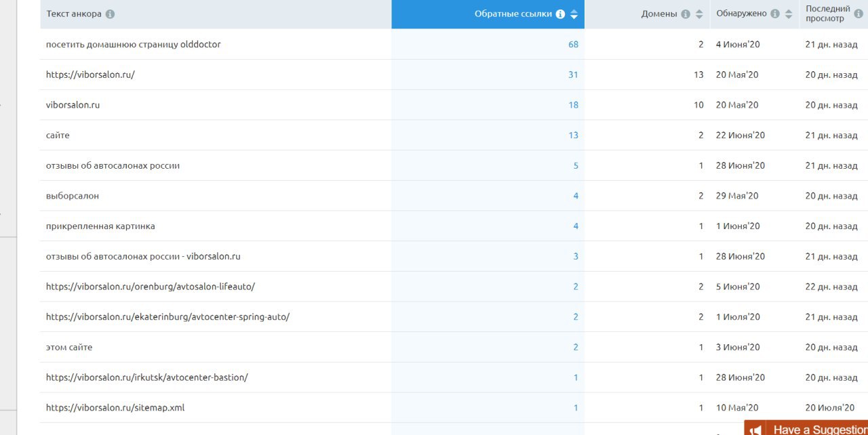Click discovered date 22 Июня'20
Screen dimensions: 868x435
click(x=741, y=136)
